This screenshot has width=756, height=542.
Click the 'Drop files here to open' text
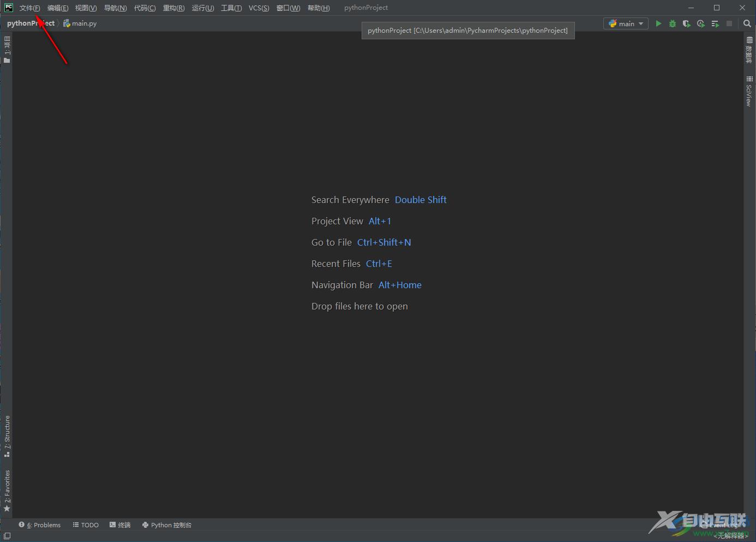[359, 306]
